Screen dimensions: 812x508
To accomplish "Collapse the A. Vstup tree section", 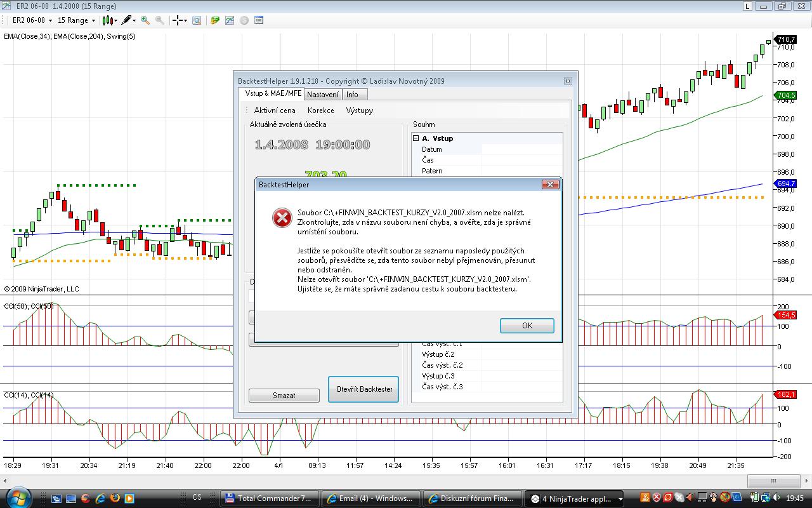I will click(x=416, y=138).
